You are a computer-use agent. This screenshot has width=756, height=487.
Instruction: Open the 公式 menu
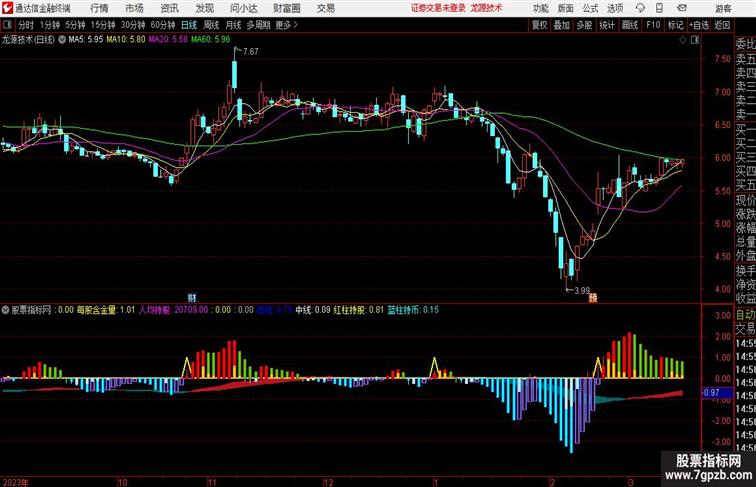[x=590, y=8]
